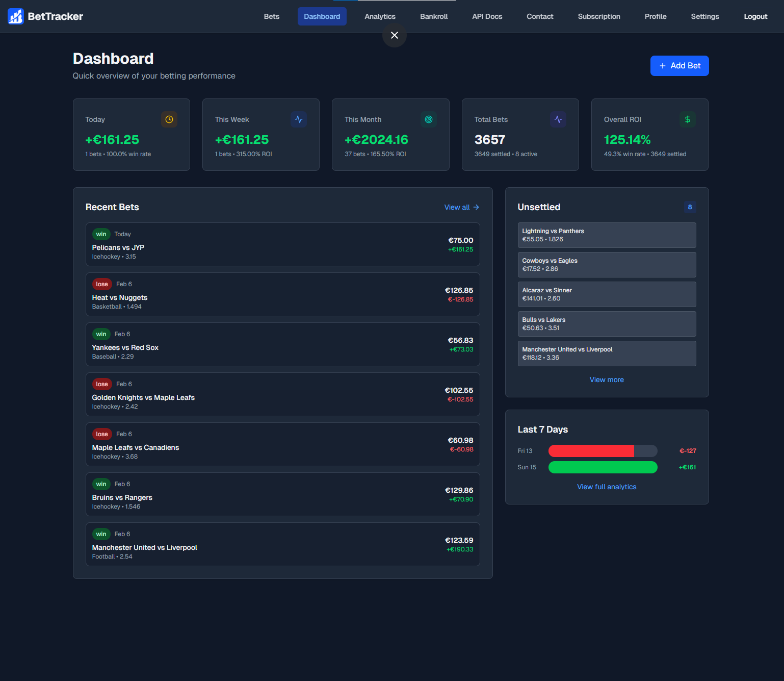Click the pulse icon on This Week card
The width and height of the screenshot is (784, 681).
point(299,119)
